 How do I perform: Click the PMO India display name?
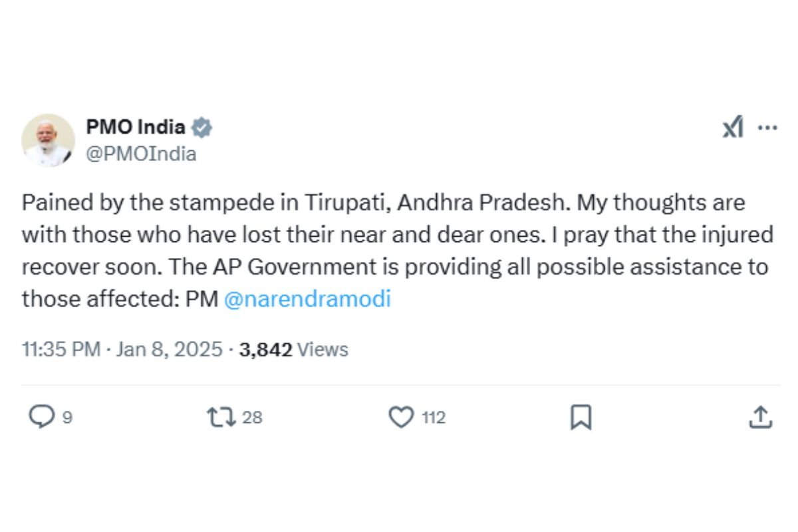[x=136, y=126]
